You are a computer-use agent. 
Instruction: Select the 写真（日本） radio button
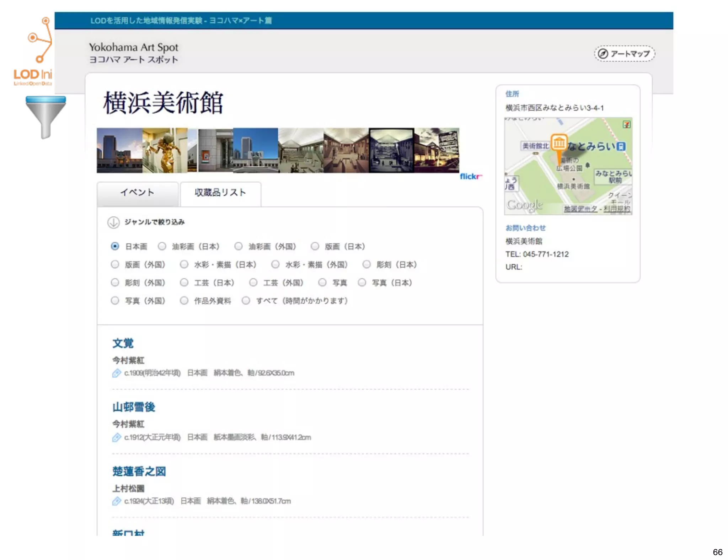pyautogui.click(x=362, y=282)
